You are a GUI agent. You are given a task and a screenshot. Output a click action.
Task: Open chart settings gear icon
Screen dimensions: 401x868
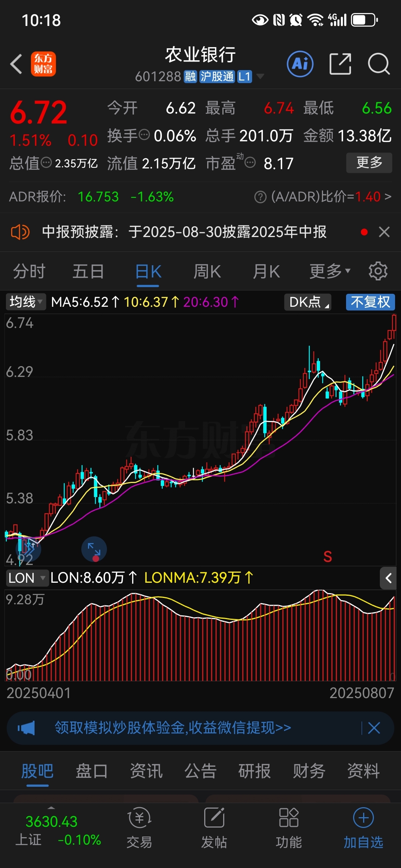click(x=378, y=271)
